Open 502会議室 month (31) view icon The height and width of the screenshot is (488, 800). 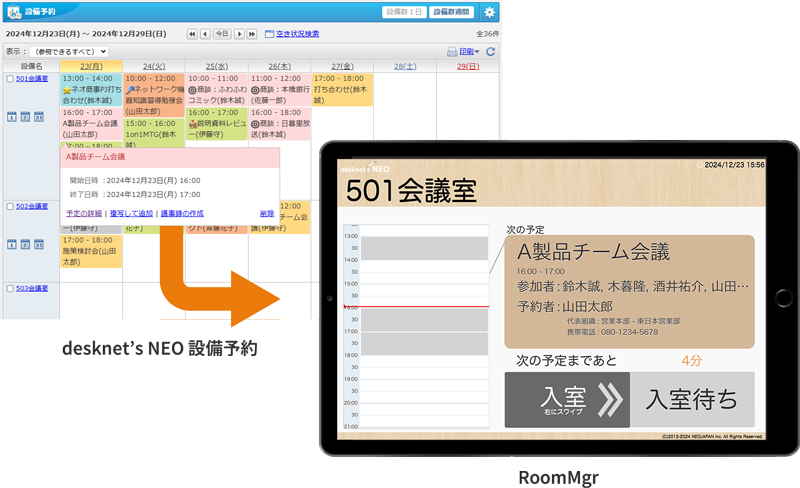click(x=39, y=245)
